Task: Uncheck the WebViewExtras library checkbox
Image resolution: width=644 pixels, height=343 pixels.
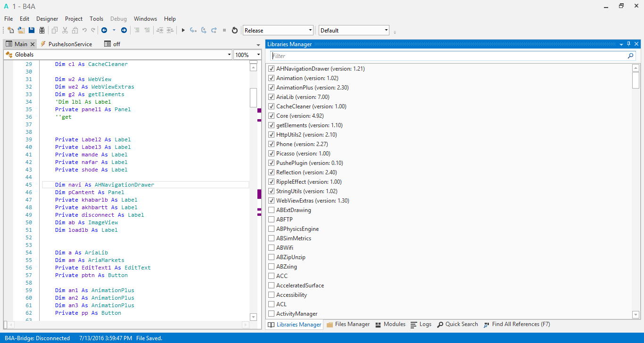Action: (x=271, y=201)
